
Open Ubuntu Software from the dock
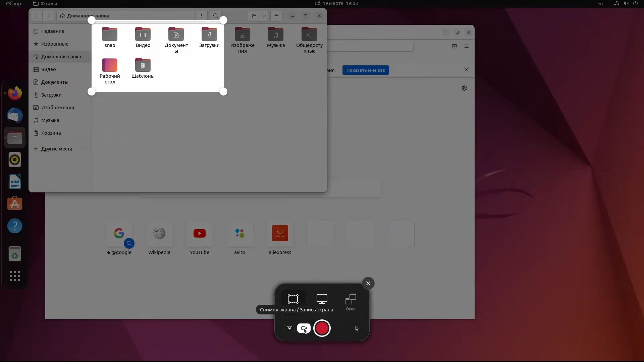point(15,204)
